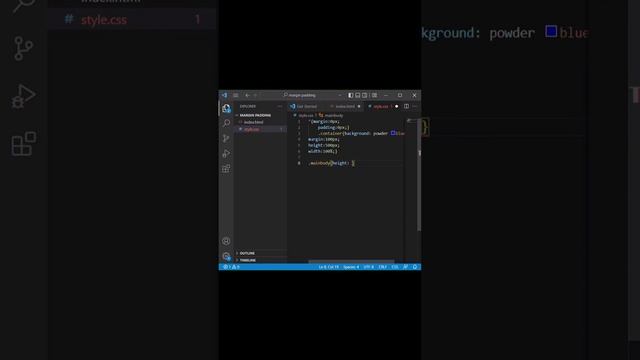Select the CSS language mode in status bar
640x360 pixels.
pos(395,267)
